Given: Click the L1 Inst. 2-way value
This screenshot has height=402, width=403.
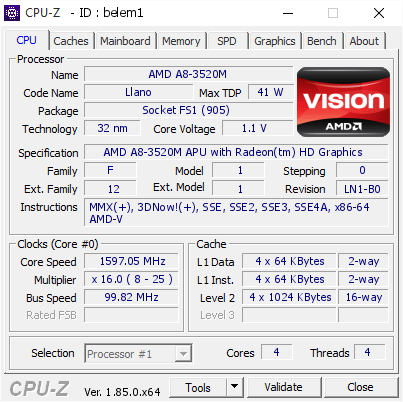Looking at the screenshot, I should [363, 279].
